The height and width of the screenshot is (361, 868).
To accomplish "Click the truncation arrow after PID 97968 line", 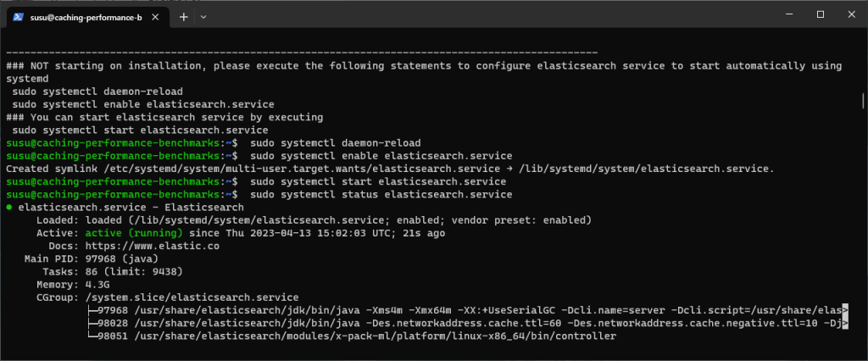I will click(x=845, y=311).
